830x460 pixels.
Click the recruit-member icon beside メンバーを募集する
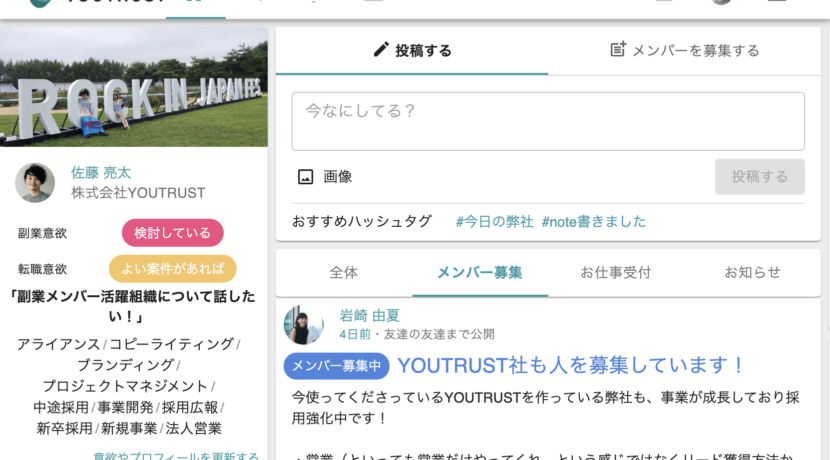(x=618, y=49)
